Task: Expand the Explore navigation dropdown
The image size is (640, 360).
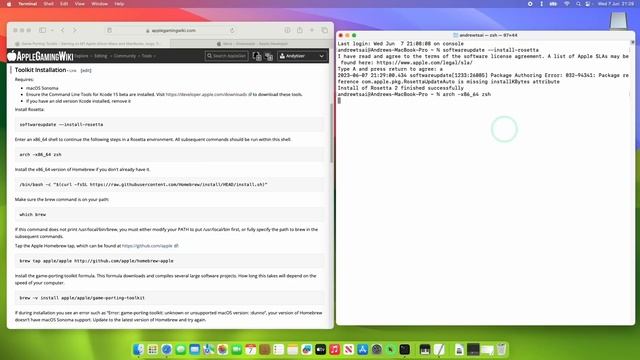Action: pos(82,56)
